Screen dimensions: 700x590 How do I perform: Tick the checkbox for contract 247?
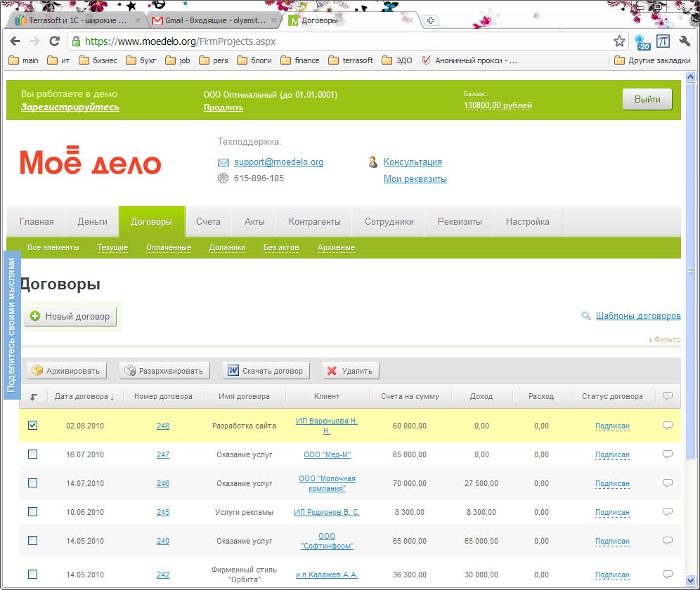point(33,454)
